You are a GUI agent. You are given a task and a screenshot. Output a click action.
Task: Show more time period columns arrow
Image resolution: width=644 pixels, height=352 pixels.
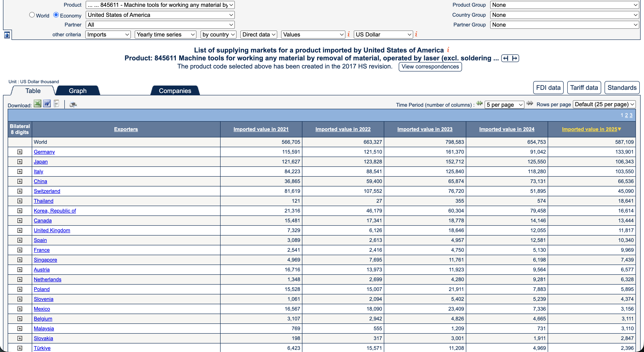point(530,103)
